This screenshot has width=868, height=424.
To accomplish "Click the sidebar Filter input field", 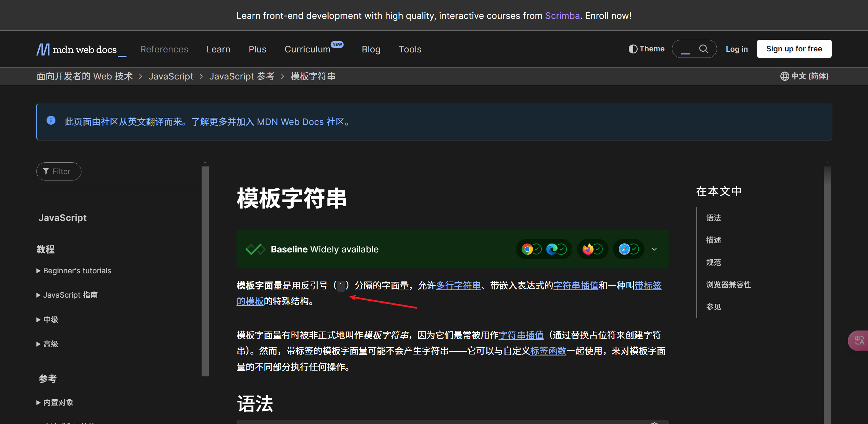I will [61, 171].
